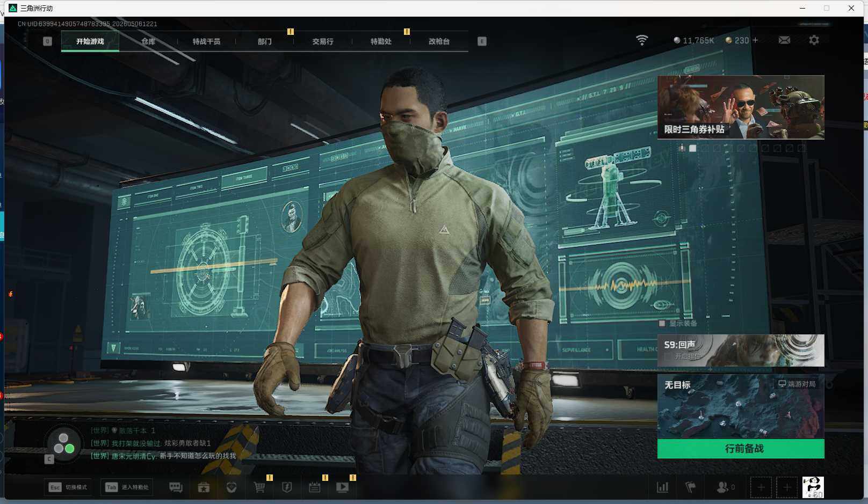Screen dimensions: 868x504
Task: Toggle the 显示装备 checkbox
Action: tap(662, 324)
